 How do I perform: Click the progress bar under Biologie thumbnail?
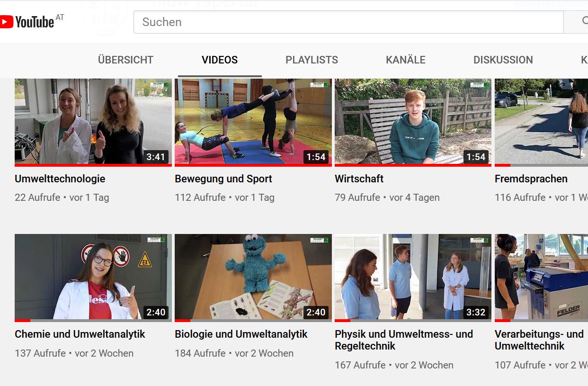click(253, 321)
